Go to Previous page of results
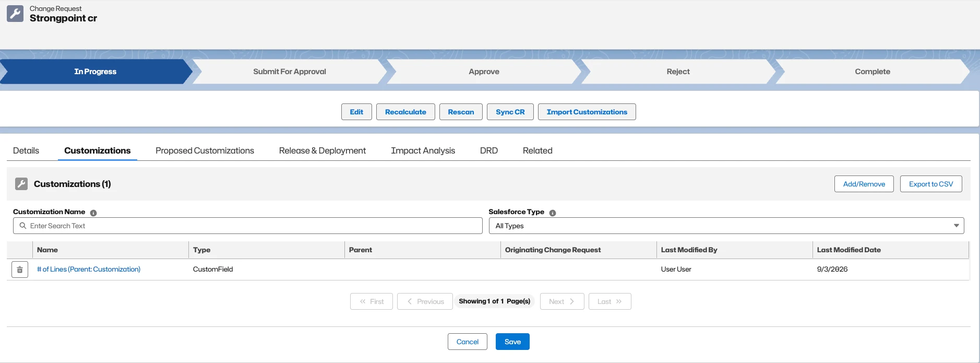This screenshot has height=363, width=980. (425, 301)
